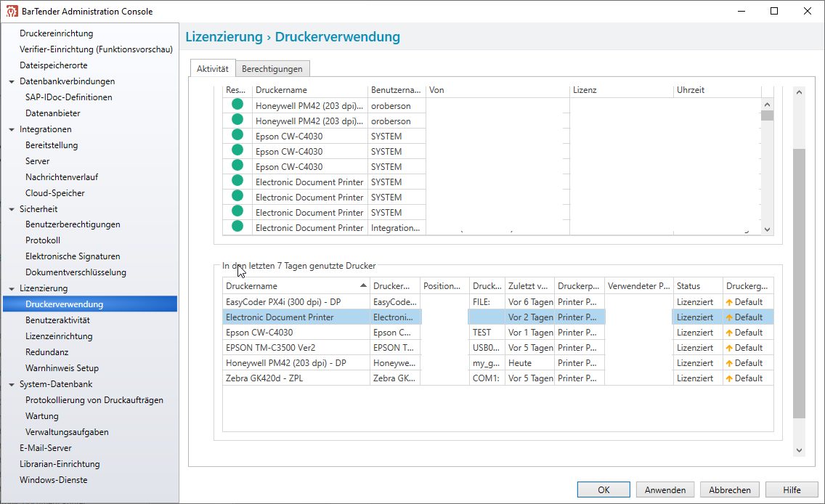Click the Benutzerna... column header in activity list
The image size is (825, 504).
coord(397,90)
